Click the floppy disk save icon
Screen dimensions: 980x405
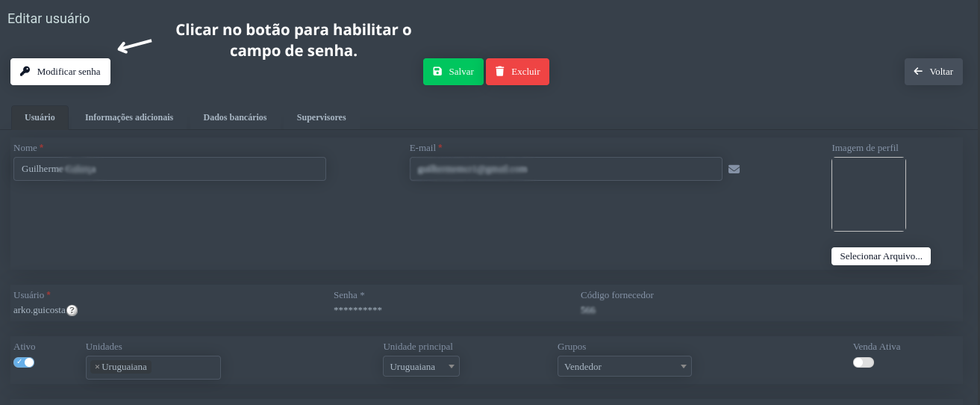click(x=437, y=72)
